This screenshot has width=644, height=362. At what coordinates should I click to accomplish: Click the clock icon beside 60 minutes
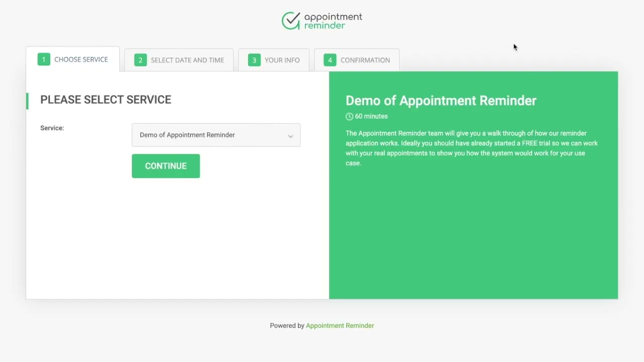click(349, 116)
